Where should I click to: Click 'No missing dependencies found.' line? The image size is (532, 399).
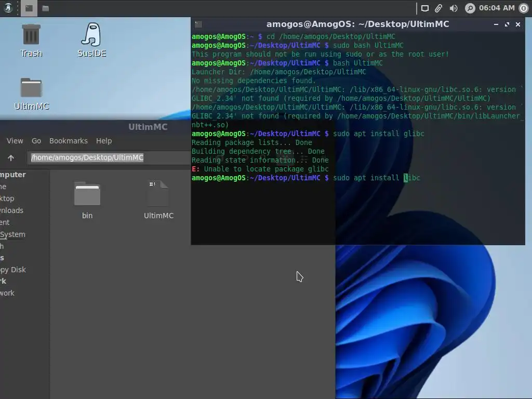(x=254, y=81)
